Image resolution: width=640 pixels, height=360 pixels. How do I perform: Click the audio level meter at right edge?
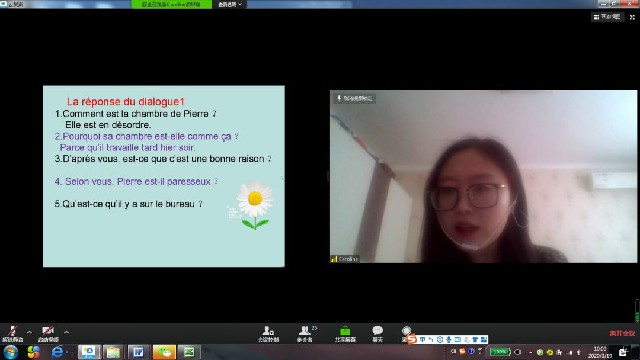tap(637, 311)
